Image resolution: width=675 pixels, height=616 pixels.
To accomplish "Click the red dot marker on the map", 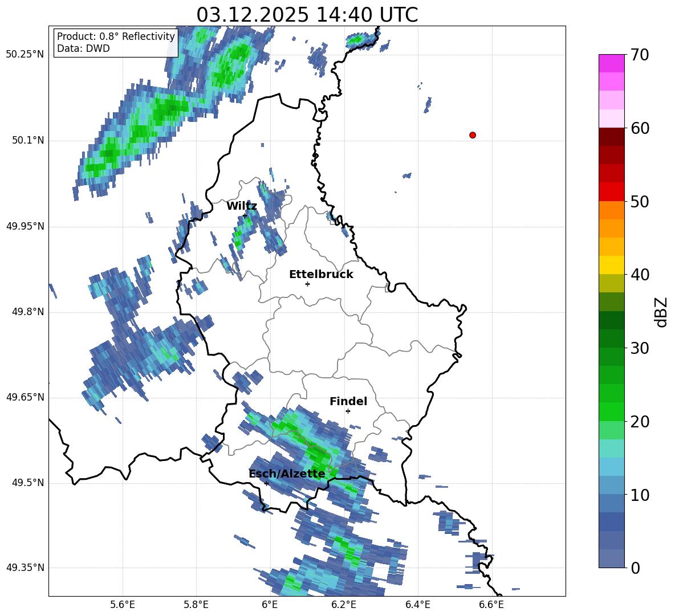I will pos(473,135).
